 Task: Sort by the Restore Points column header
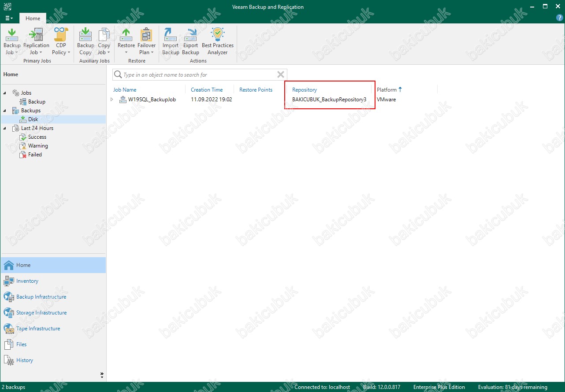(x=256, y=90)
